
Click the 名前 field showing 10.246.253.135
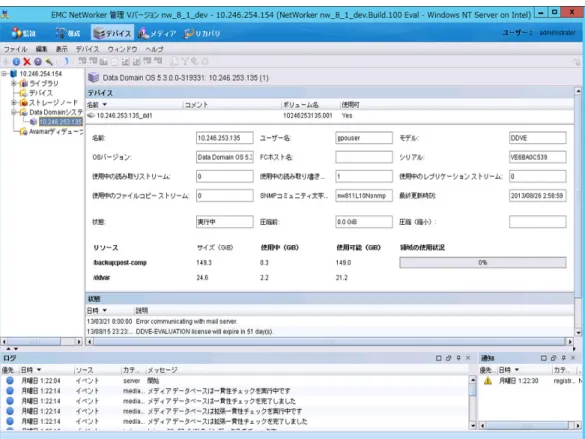(x=225, y=138)
